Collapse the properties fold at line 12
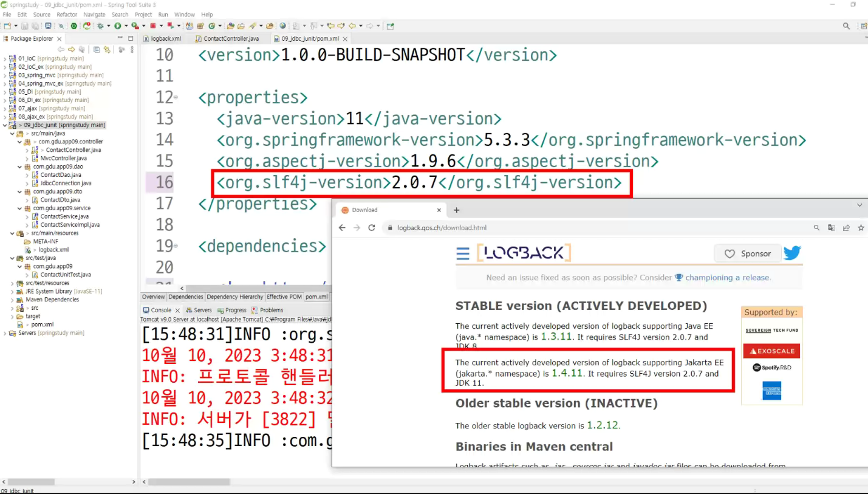Viewport: 868px width, 494px height. pos(176,97)
